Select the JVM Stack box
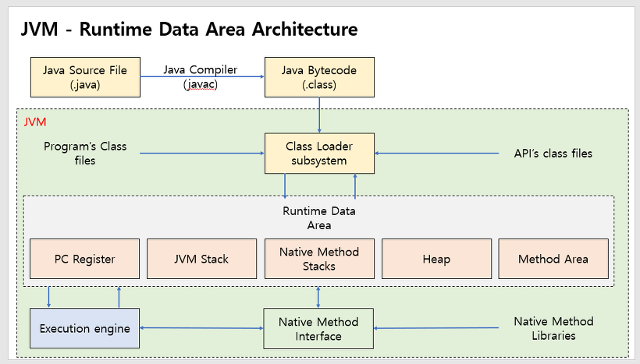Image resolution: width=640 pixels, height=364 pixels. [201, 259]
